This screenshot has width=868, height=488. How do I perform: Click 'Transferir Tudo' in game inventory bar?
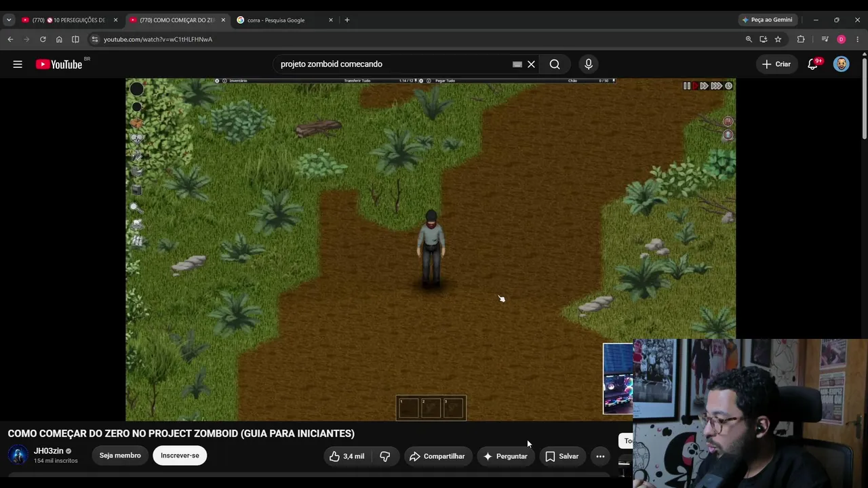357,81
